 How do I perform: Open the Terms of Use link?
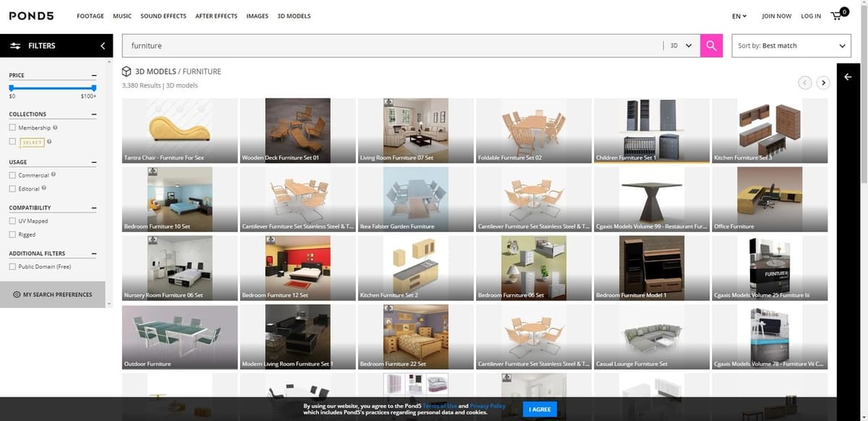[x=440, y=406]
